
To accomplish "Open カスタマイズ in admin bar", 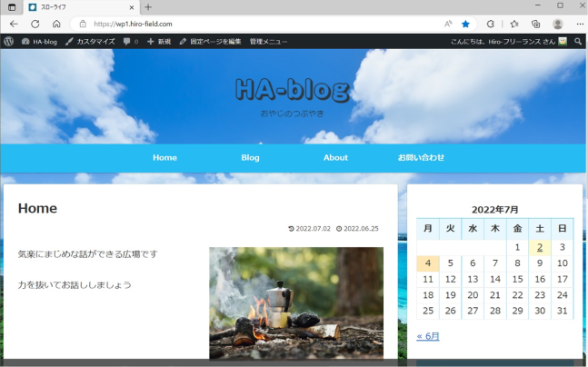I will coord(90,42).
